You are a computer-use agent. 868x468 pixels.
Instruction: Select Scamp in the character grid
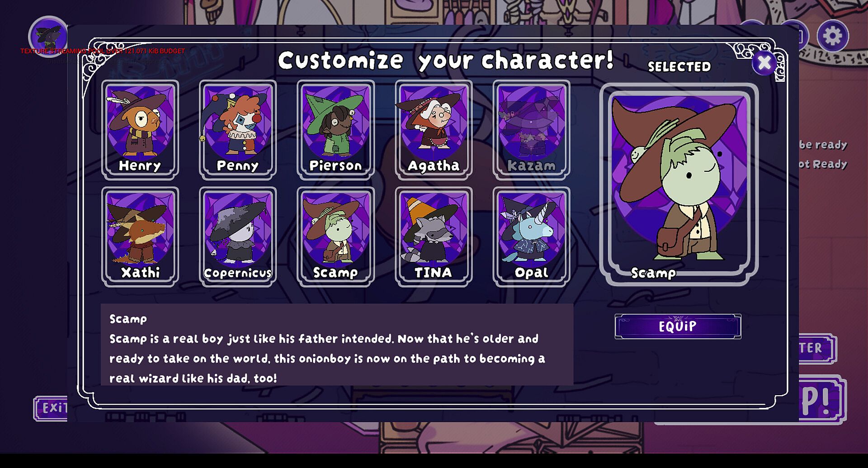point(335,236)
